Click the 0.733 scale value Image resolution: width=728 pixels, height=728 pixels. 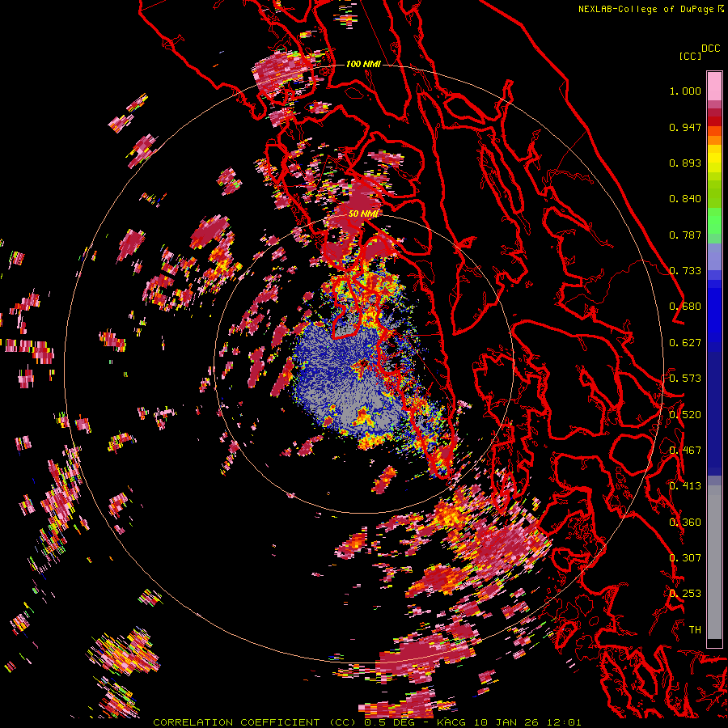coord(685,271)
